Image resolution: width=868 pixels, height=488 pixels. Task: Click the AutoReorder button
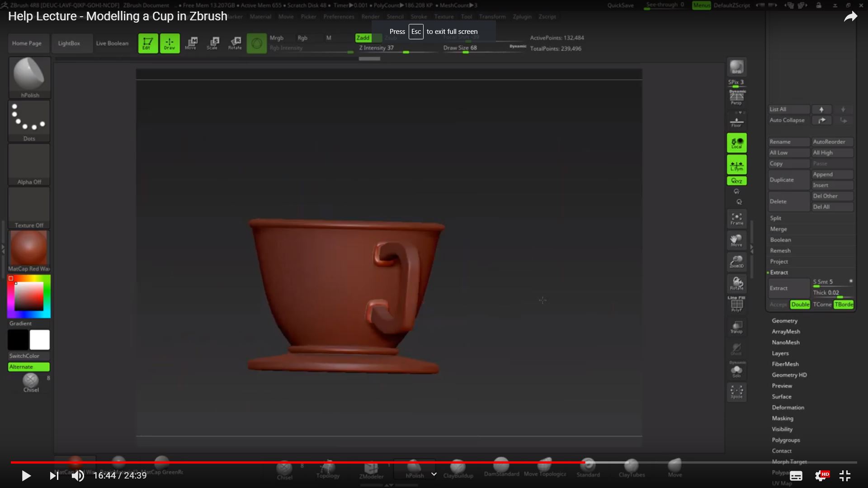coord(832,142)
